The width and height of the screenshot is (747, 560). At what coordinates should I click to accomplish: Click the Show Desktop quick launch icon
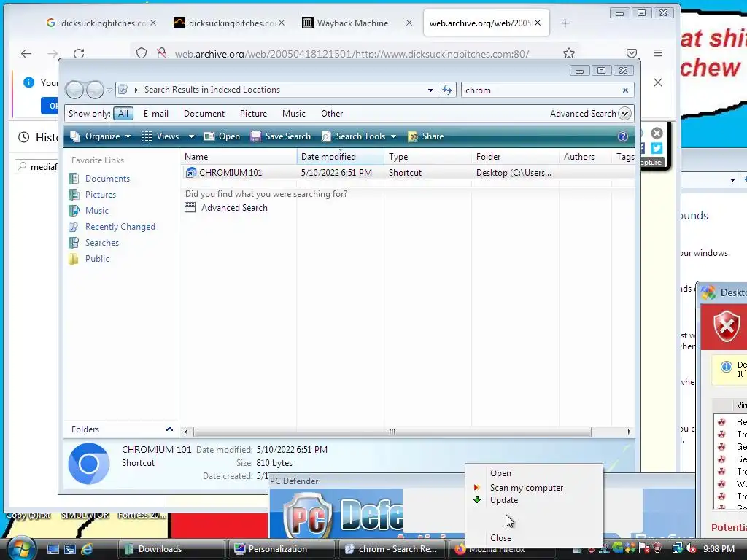click(x=53, y=548)
